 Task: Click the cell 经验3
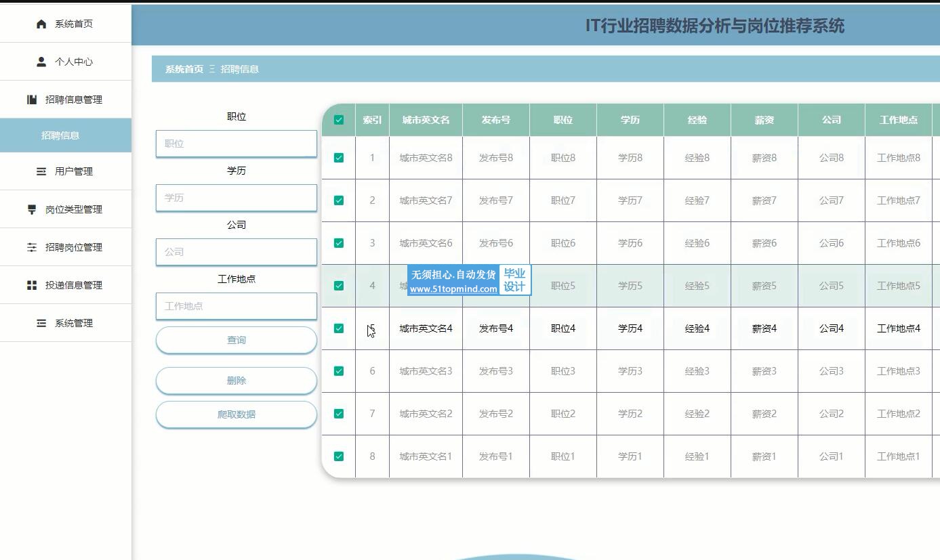(697, 371)
